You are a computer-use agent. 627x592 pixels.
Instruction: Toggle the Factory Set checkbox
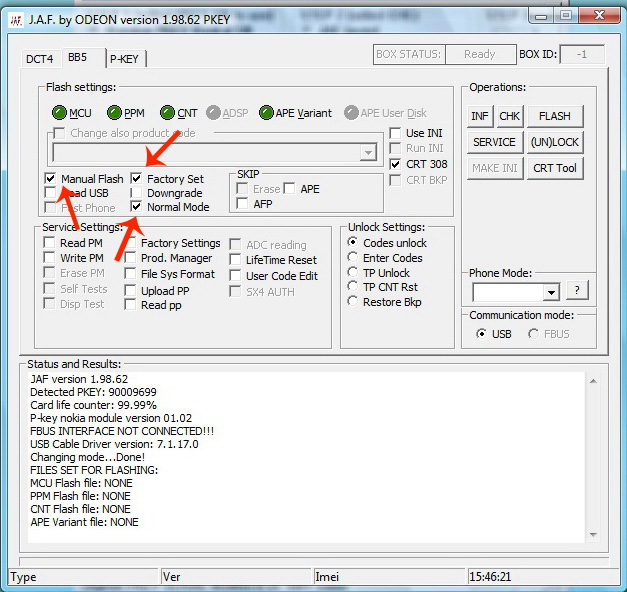pos(136,178)
